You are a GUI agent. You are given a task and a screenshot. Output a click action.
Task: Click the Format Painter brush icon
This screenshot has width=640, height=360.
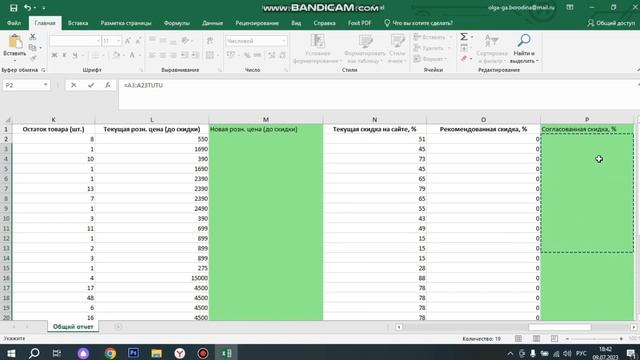click(x=33, y=58)
